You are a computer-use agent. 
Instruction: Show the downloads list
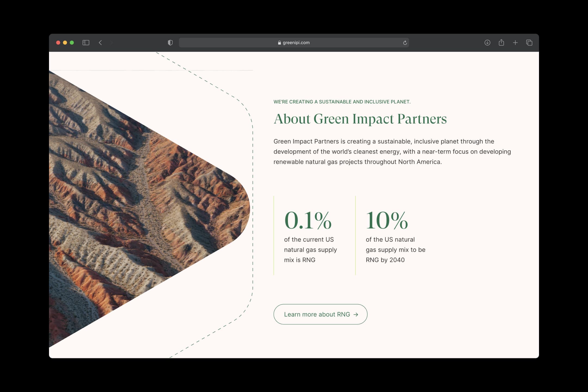coord(487,43)
